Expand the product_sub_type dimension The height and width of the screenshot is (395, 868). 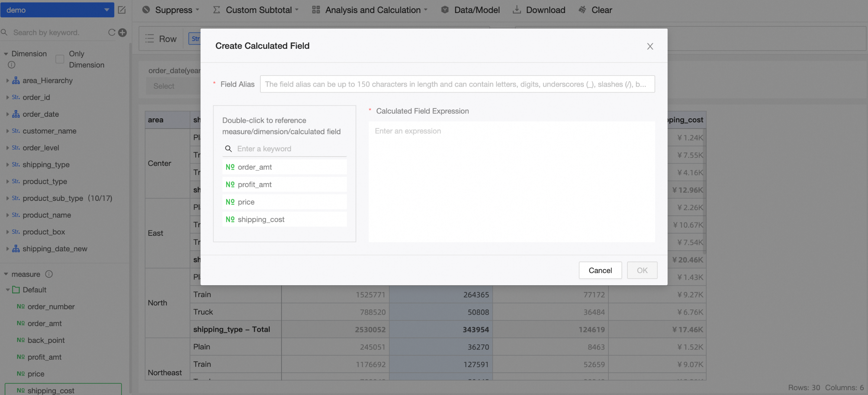[x=7, y=198]
